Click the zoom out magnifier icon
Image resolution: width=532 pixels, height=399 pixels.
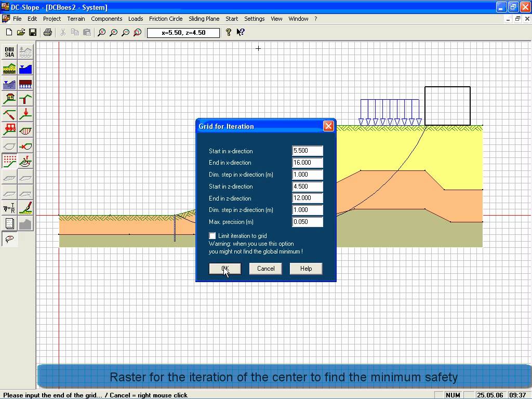(x=125, y=32)
